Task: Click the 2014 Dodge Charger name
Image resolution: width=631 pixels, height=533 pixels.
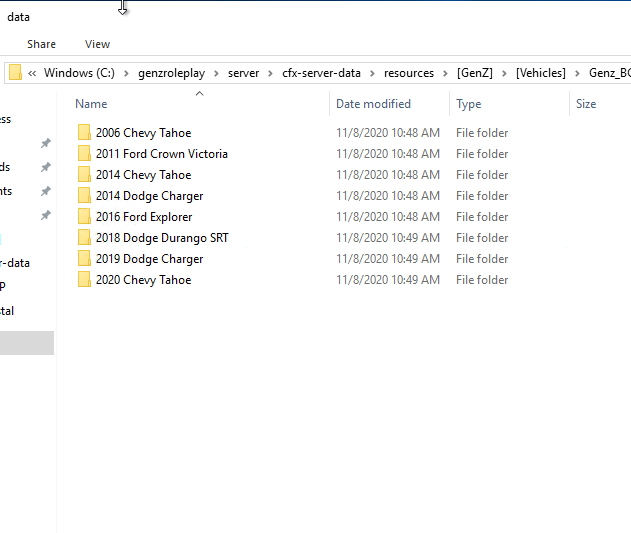Action: [149, 196]
